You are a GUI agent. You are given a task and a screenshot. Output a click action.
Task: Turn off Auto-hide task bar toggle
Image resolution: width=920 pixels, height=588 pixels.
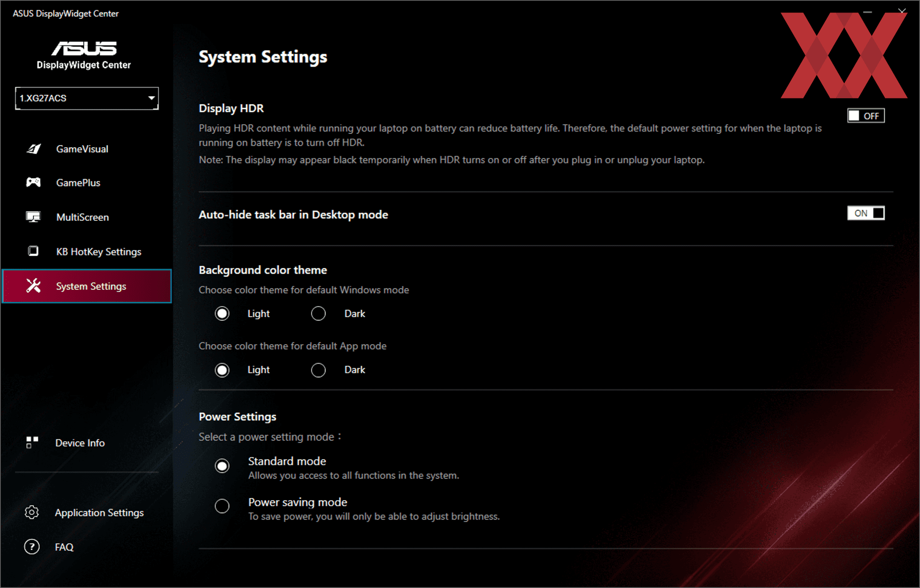click(x=866, y=213)
